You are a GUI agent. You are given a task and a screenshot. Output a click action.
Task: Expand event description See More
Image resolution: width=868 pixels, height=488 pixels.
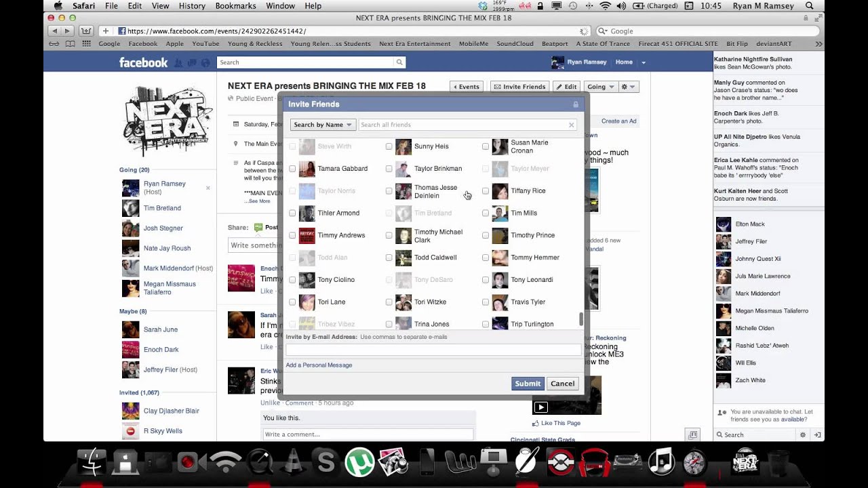[x=258, y=201]
